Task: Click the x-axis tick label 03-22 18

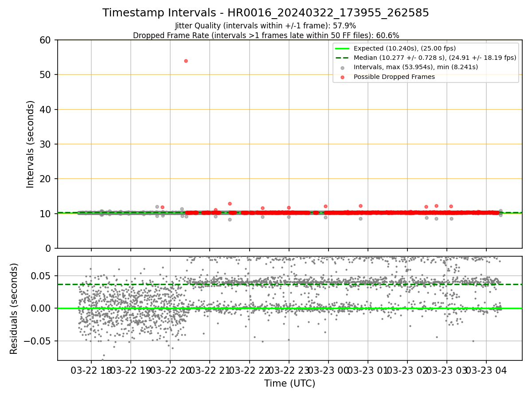Action: coord(91,371)
